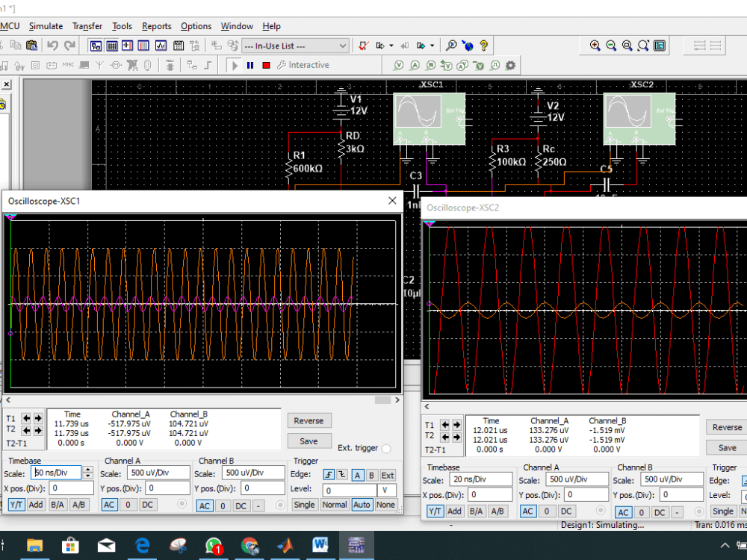The width and height of the screenshot is (747, 560).
Task: Toggle the XSC1 Channel A AC coupling
Action: point(109,505)
